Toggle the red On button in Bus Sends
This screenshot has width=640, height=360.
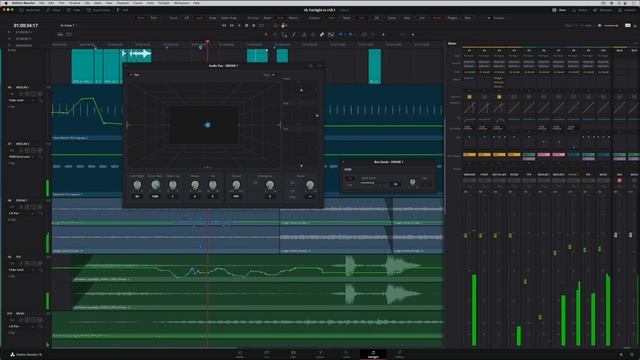[x=350, y=178]
